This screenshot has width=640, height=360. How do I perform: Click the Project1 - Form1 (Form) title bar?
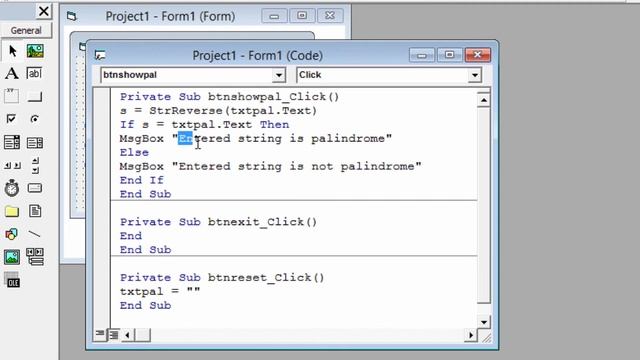(170, 16)
